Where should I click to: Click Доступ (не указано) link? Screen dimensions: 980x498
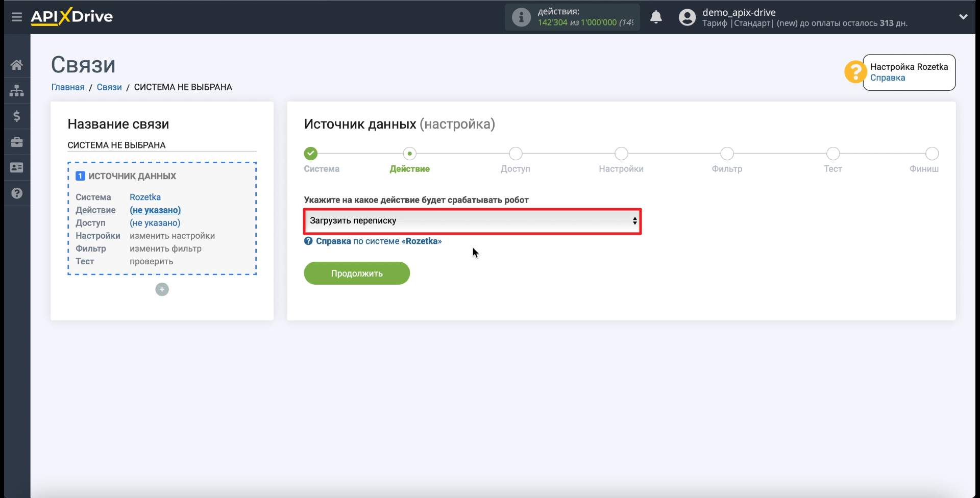pyautogui.click(x=155, y=223)
